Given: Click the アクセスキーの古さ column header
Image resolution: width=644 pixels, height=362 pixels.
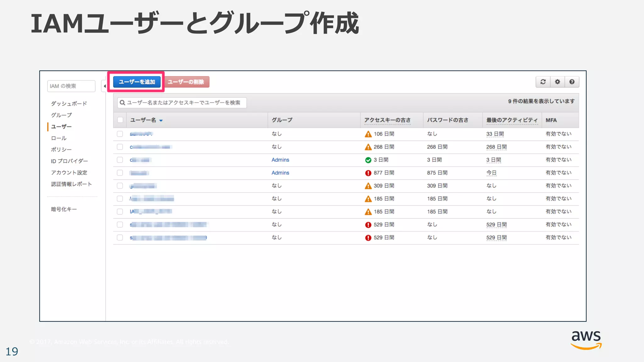Looking at the screenshot, I should (387, 120).
